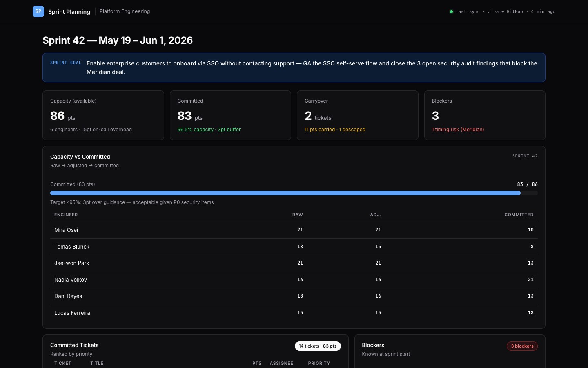Click '6 engineers · 15pt on-call overhead' text
Screen dimensions: 588x368
[91, 130]
